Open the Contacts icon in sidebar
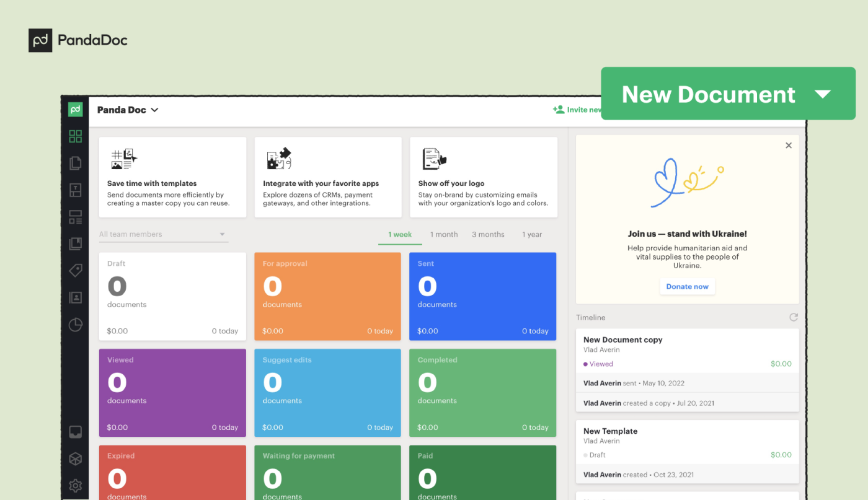Image resolution: width=868 pixels, height=500 pixels. tap(75, 297)
